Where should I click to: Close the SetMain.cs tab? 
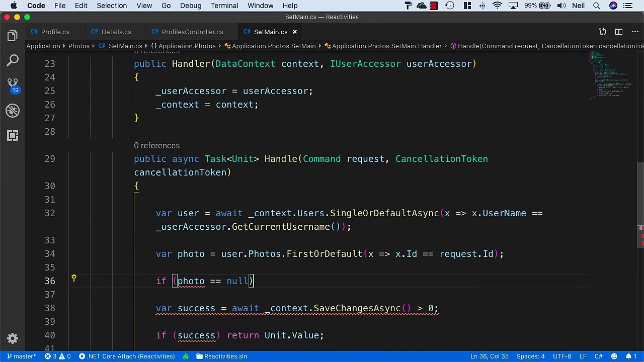point(295,32)
